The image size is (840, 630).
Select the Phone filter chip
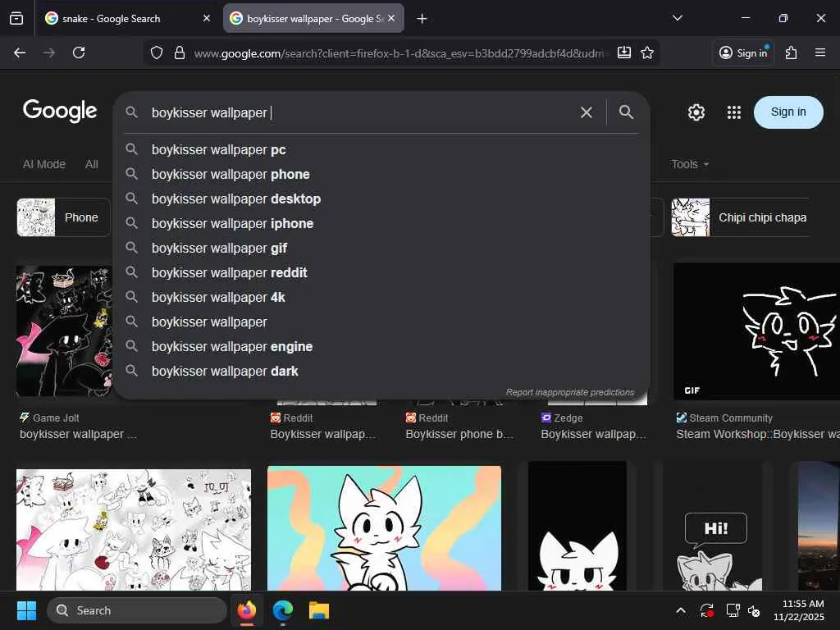pos(63,217)
